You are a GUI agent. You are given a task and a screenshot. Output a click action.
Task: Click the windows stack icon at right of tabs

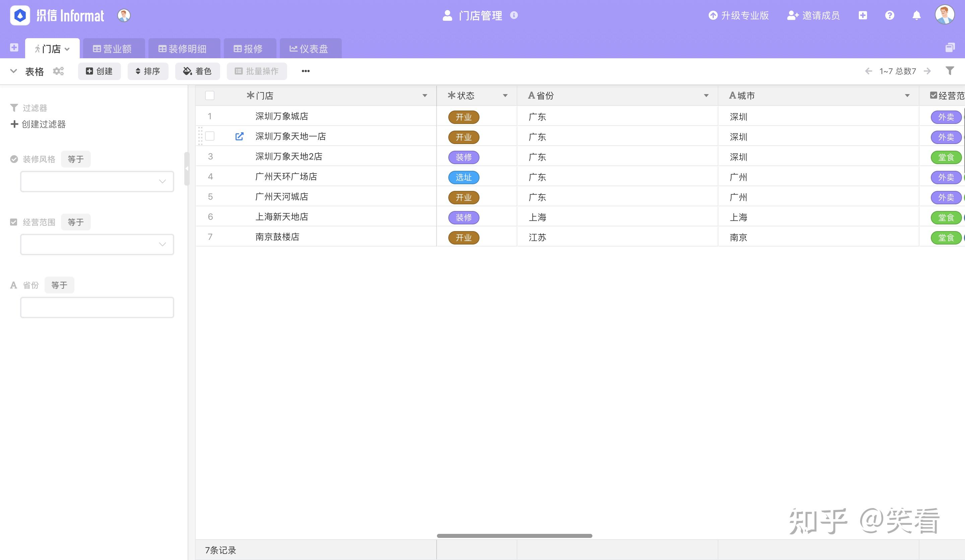click(950, 48)
